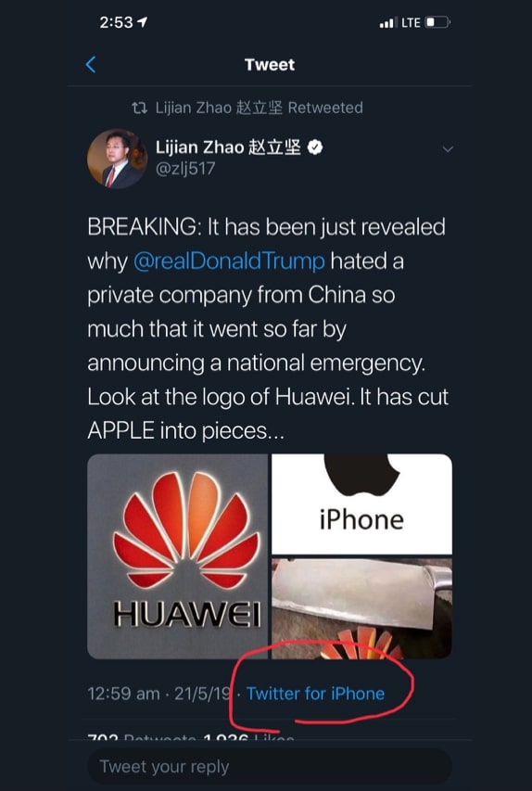Open the @realDonaldTrump mention link
Viewport: 532px width, 791px height.
229,262
